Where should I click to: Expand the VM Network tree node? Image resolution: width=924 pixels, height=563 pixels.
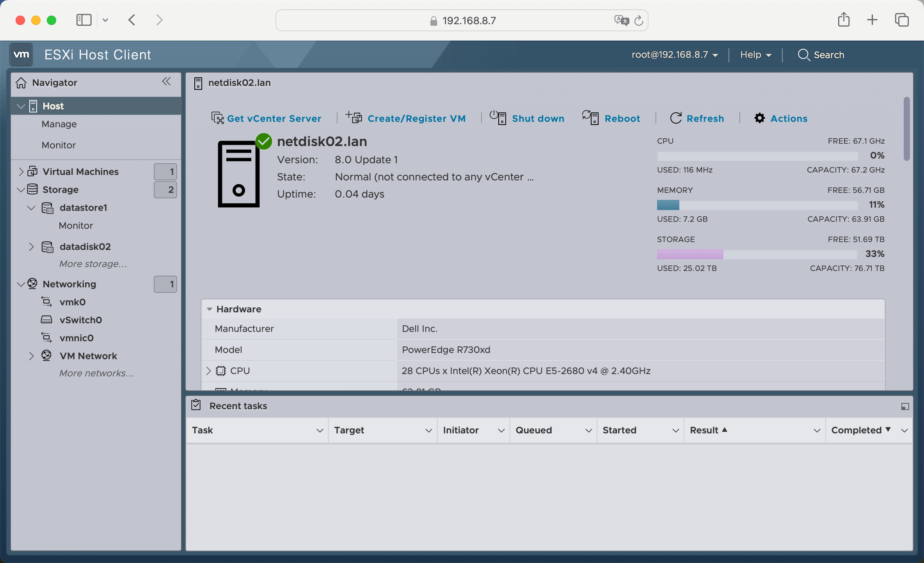tap(31, 356)
